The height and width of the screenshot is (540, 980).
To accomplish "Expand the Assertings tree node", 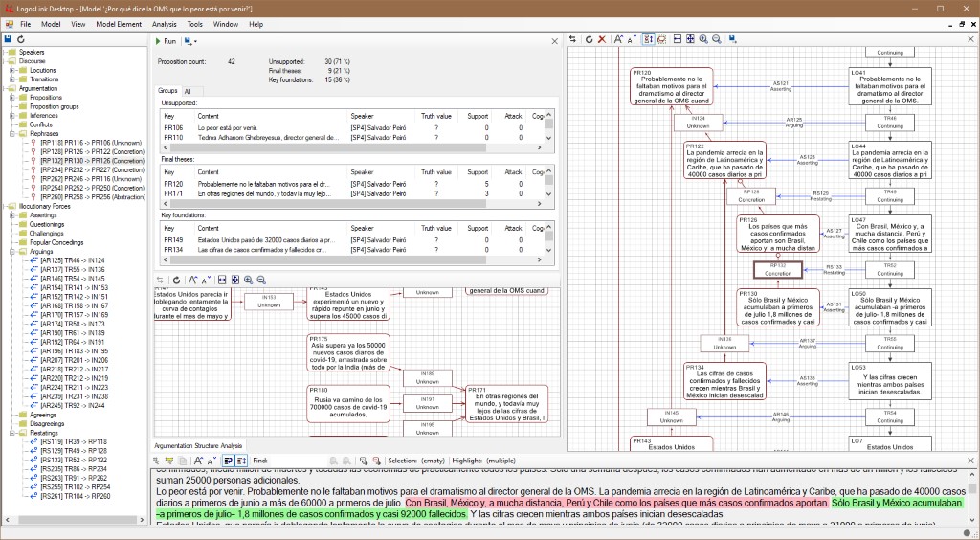I will coord(11,215).
